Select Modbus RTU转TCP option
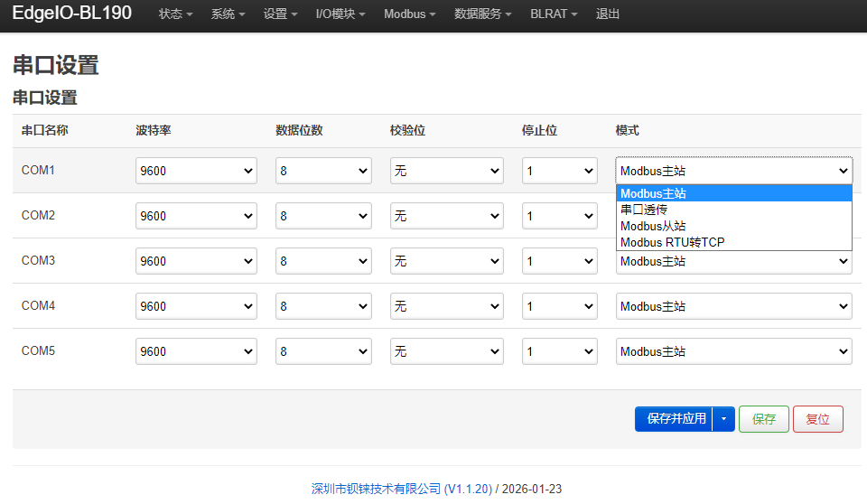Image resolution: width=867 pixels, height=504 pixels. (733, 242)
